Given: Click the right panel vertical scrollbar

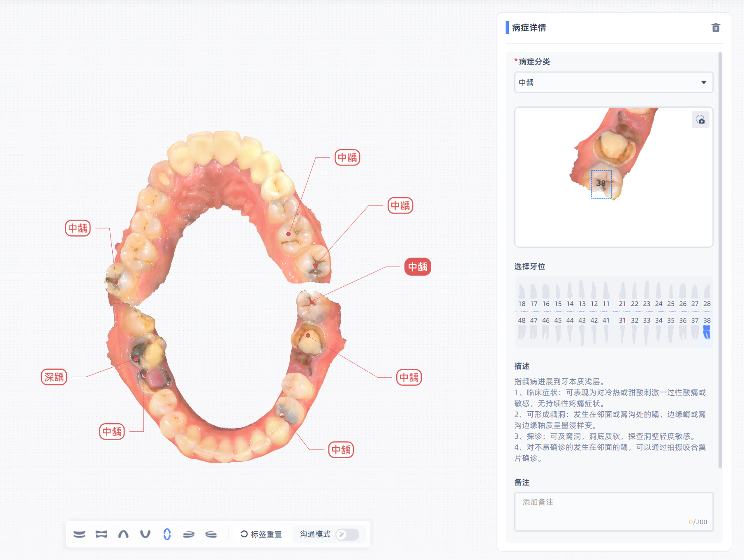Looking at the screenshot, I should click(x=720, y=260).
